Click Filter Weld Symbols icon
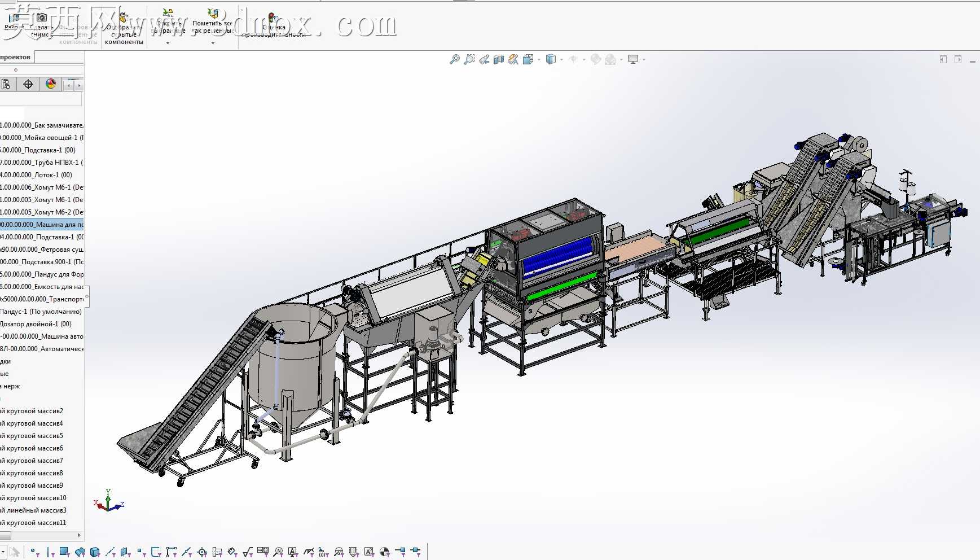 pos(309,552)
